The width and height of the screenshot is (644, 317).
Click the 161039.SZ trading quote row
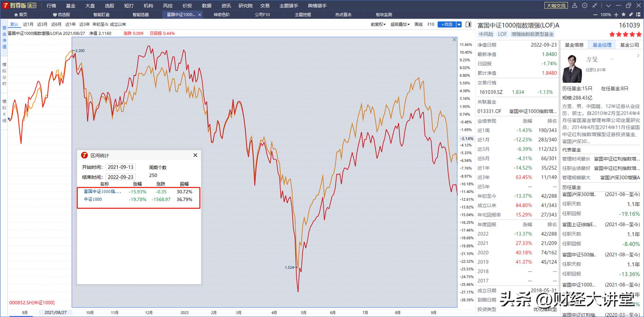(x=517, y=92)
